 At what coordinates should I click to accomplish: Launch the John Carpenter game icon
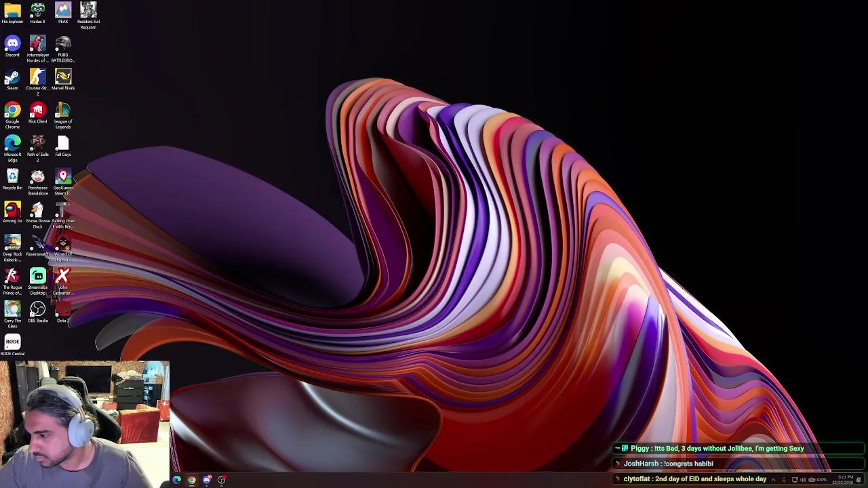pyautogui.click(x=63, y=281)
